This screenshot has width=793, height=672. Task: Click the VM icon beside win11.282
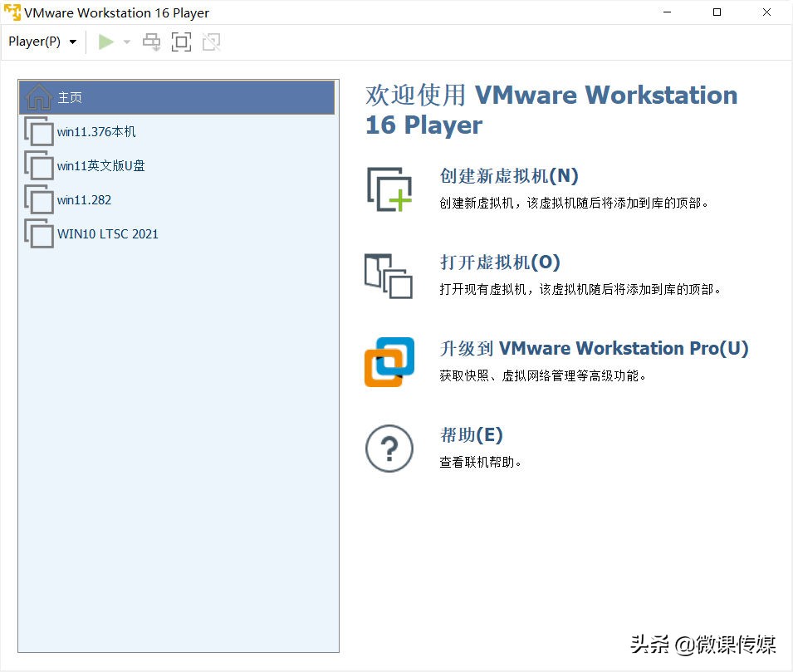[38, 199]
